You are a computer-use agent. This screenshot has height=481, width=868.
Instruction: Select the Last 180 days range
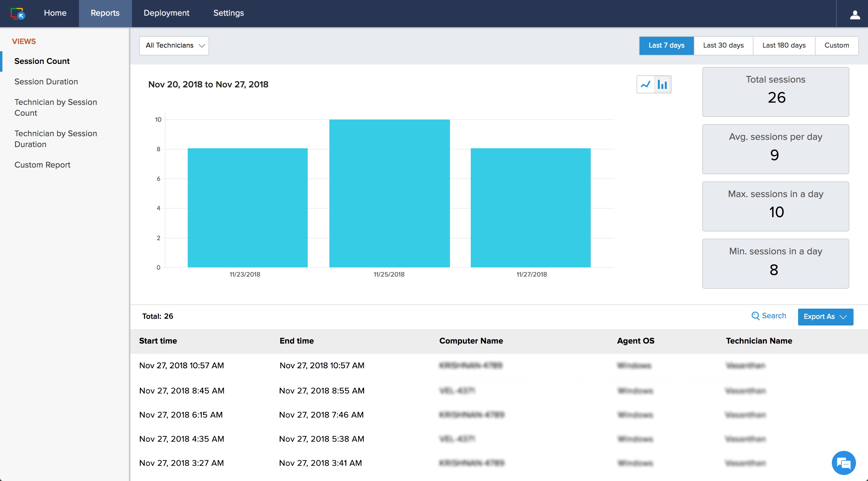click(x=784, y=46)
